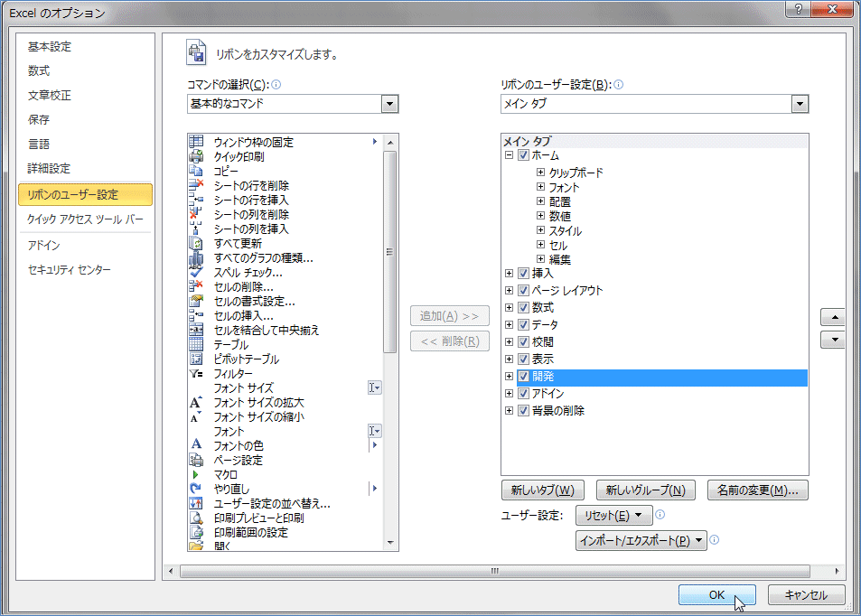
Task: Select the テーブル command icon
Action: [x=196, y=344]
